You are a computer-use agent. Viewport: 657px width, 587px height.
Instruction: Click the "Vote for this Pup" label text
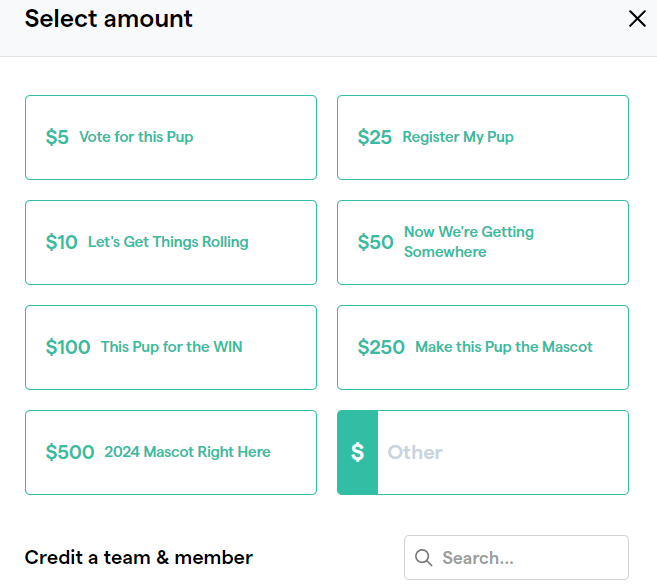coord(136,137)
